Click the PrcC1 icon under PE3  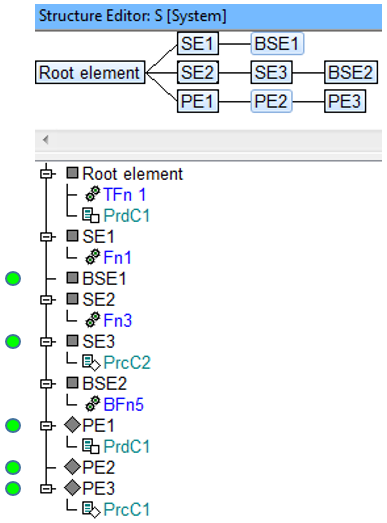pos(91,509)
